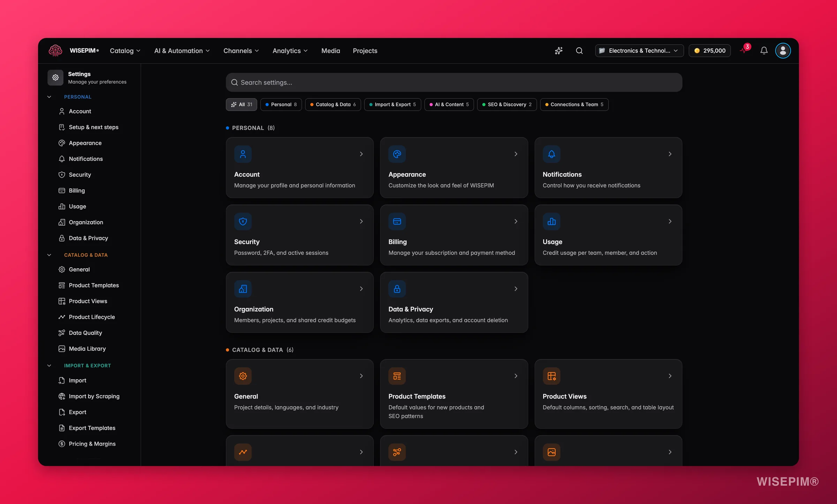Click the chevron on the Account card
Image resolution: width=837 pixels, height=504 pixels.
[x=361, y=154]
